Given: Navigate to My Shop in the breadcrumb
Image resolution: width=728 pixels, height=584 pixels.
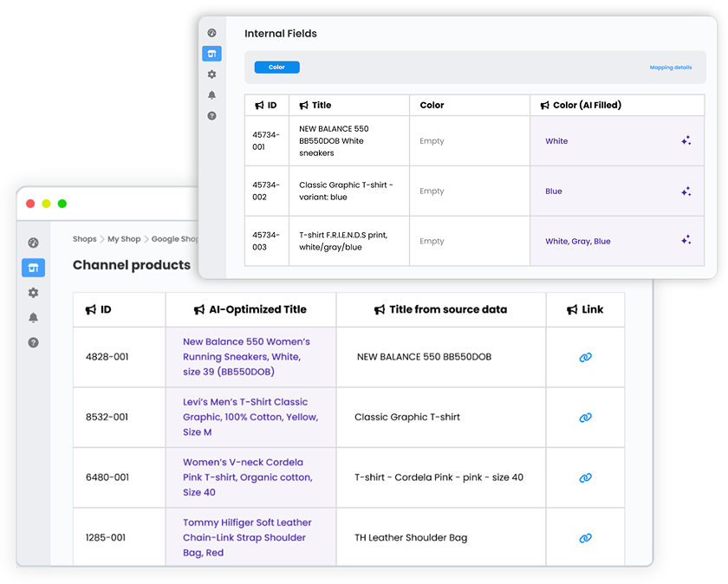Looking at the screenshot, I should pyautogui.click(x=125, y=238).
